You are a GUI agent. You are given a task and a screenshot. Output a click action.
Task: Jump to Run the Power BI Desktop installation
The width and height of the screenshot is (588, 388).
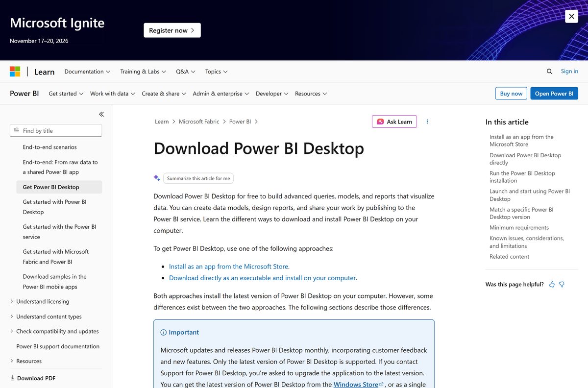pyautogui.click(x=522, y=177)
